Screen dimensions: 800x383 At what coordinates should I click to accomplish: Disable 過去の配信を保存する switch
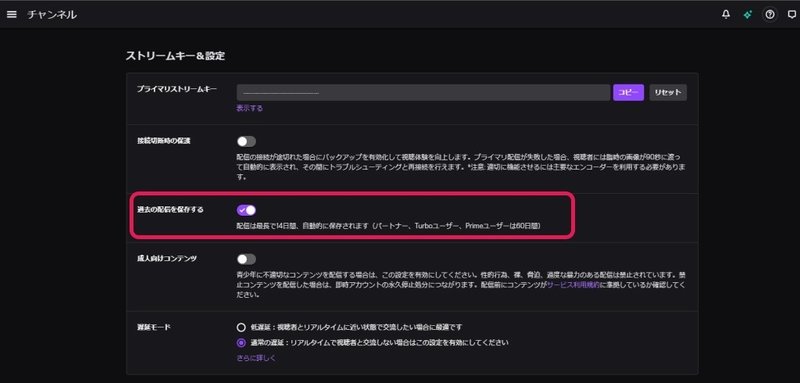tap(246, 210)
